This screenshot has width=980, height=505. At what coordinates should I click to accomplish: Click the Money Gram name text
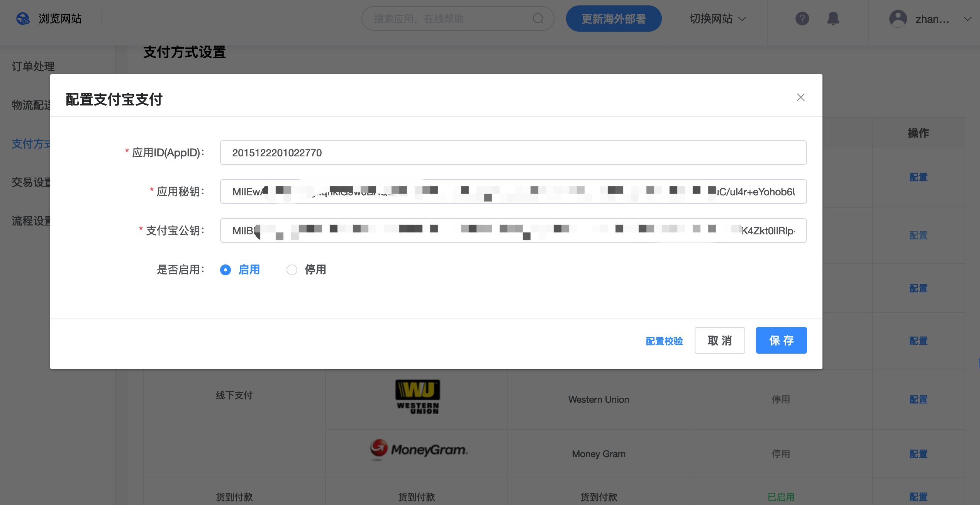[x=599, y=454]
